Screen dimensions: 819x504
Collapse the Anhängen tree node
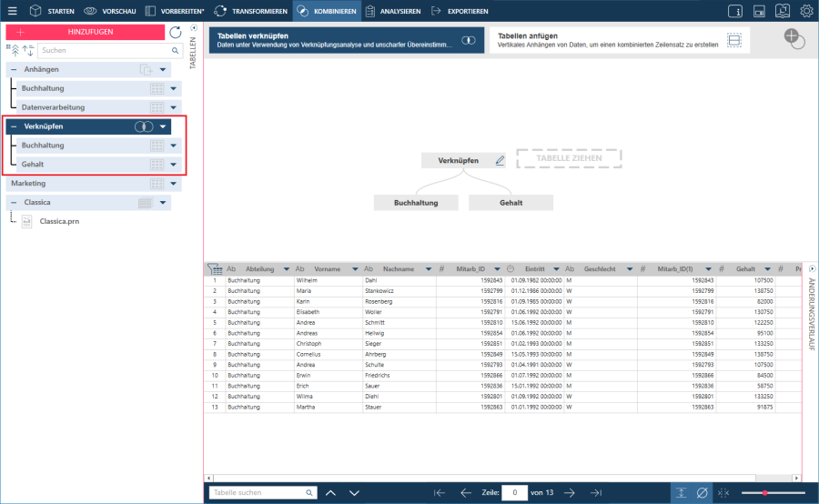(x=14, y=69)
